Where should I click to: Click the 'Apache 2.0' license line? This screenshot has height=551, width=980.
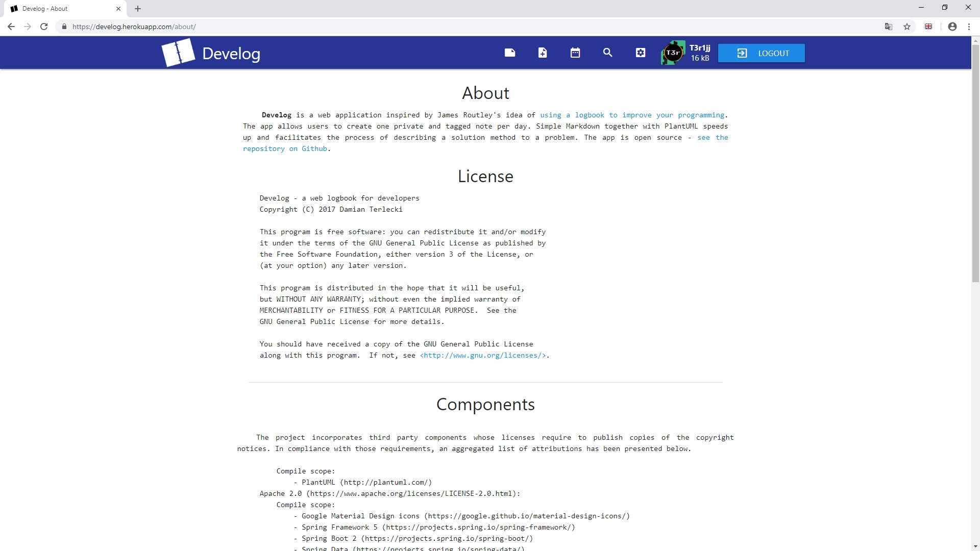point(390,494)
